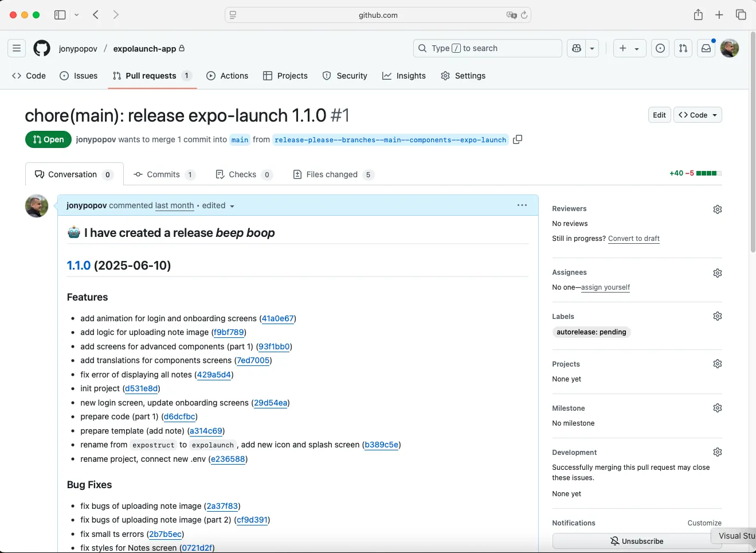Open the issues icon in header

660,48
